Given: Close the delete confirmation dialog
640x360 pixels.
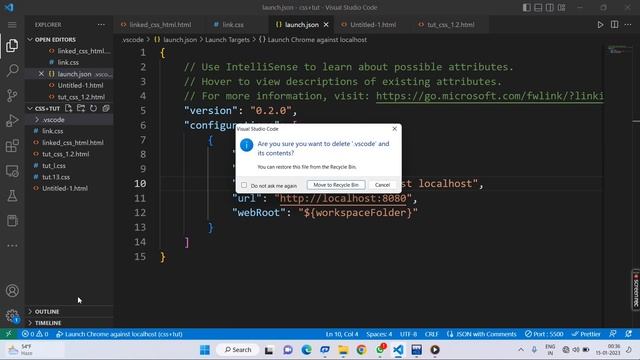Looking at the screenshot, I should coord(394,129).
